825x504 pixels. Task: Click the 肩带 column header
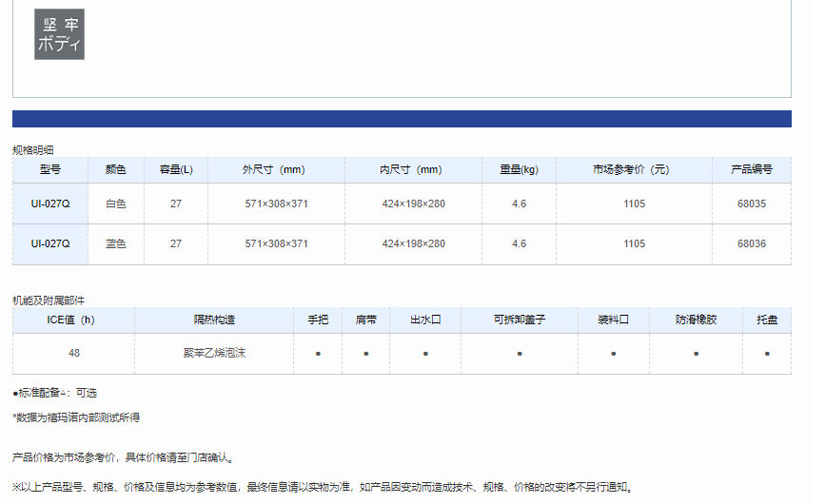366,320
